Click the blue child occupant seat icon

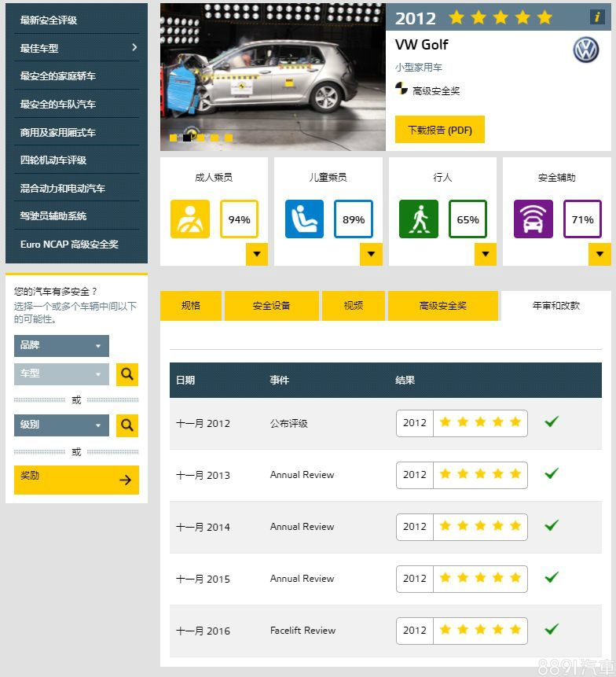coord(304,219)
